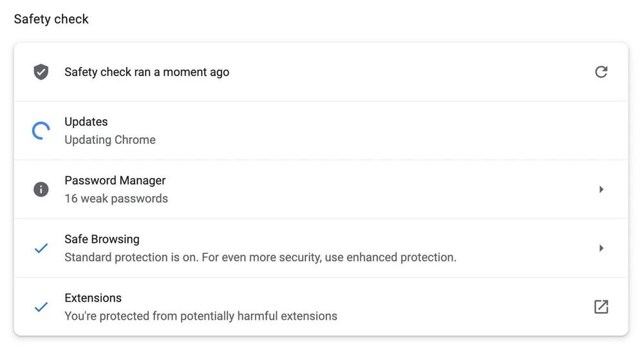The height and width of the screenshot is (350, 644).
Task: Click the "16 weak passwords" text
Action: (116, 199)
